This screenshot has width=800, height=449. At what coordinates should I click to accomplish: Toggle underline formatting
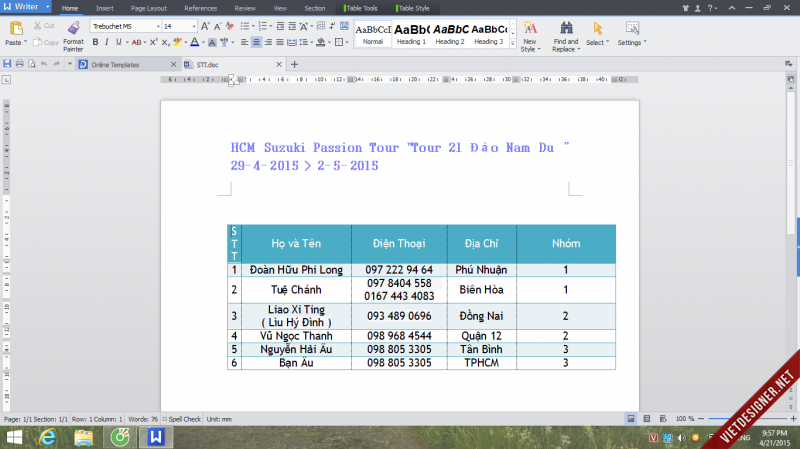118,42
